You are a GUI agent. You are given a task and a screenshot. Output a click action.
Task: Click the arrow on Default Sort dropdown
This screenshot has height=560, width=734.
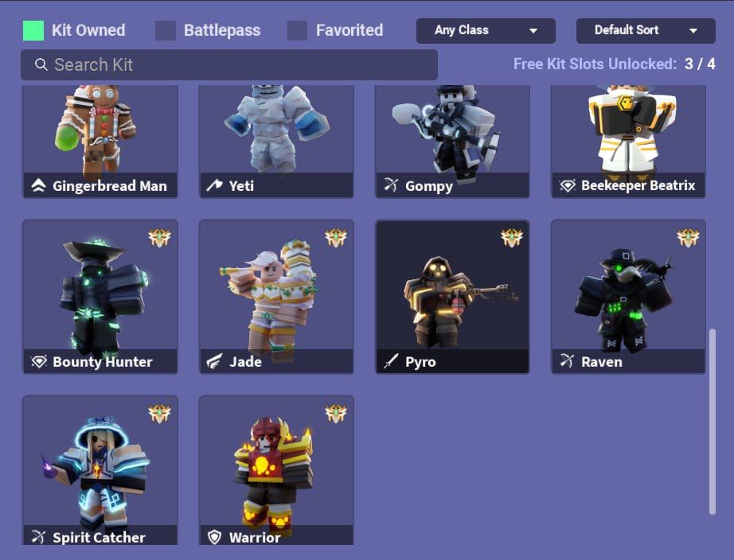click(693, 31)
